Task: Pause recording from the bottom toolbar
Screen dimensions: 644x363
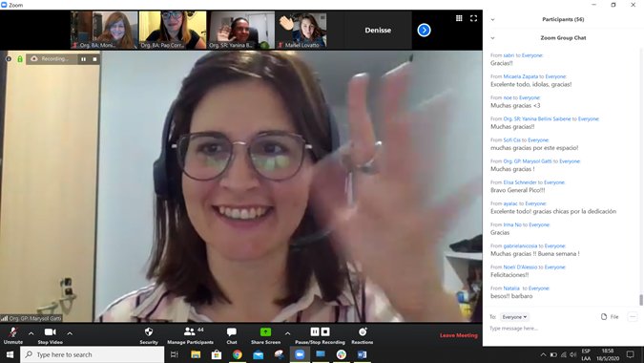Action: [x=315, y=331]
